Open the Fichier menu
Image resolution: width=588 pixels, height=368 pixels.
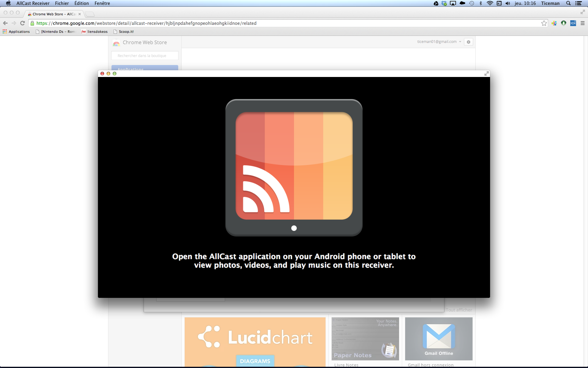[x=62, y=3]
